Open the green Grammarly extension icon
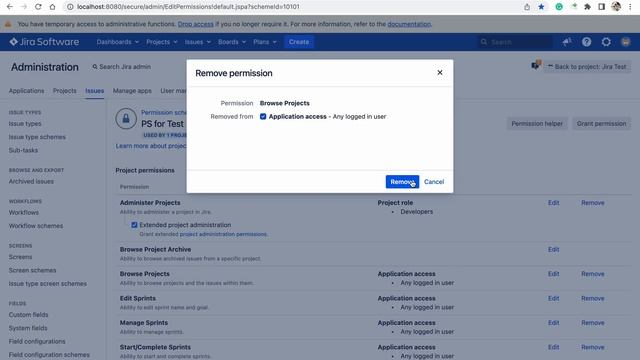The height and width of the screenshot is (360, 640). 559,7
